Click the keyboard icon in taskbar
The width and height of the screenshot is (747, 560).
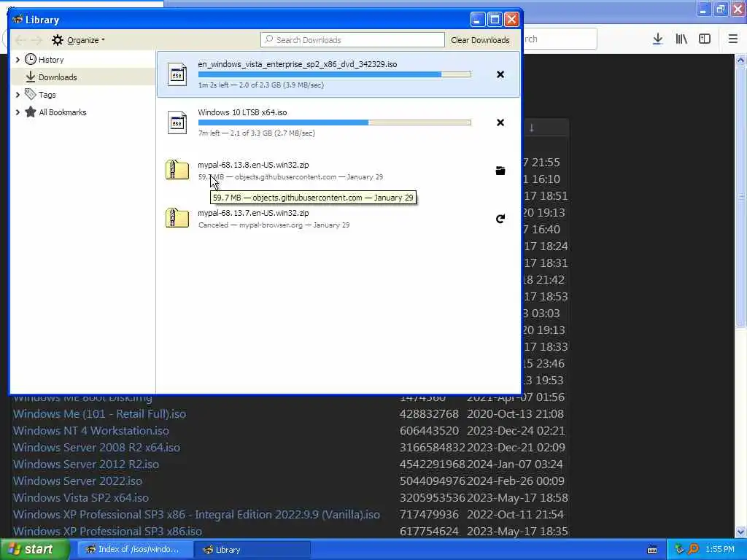pos(652,550)
